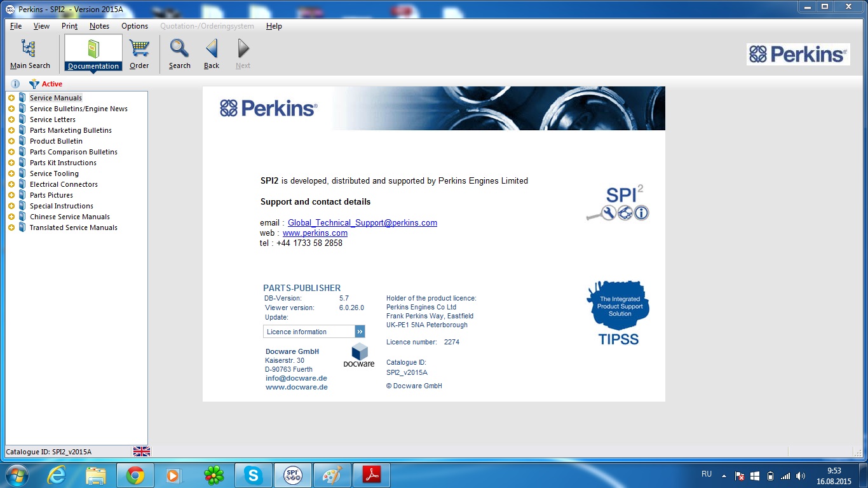Click the UK flag language icon in status bar
Viewport: 868px width, 488px height.
tap(141, 451)
